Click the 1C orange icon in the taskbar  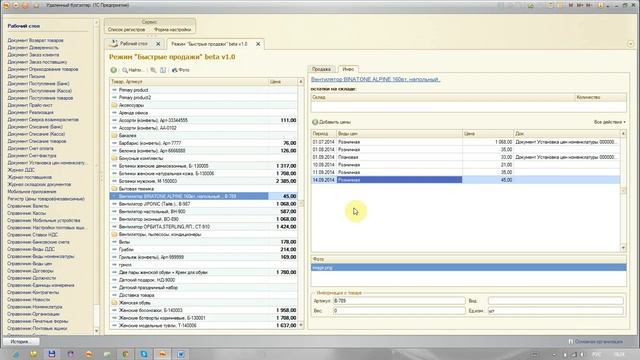[162, 354]
